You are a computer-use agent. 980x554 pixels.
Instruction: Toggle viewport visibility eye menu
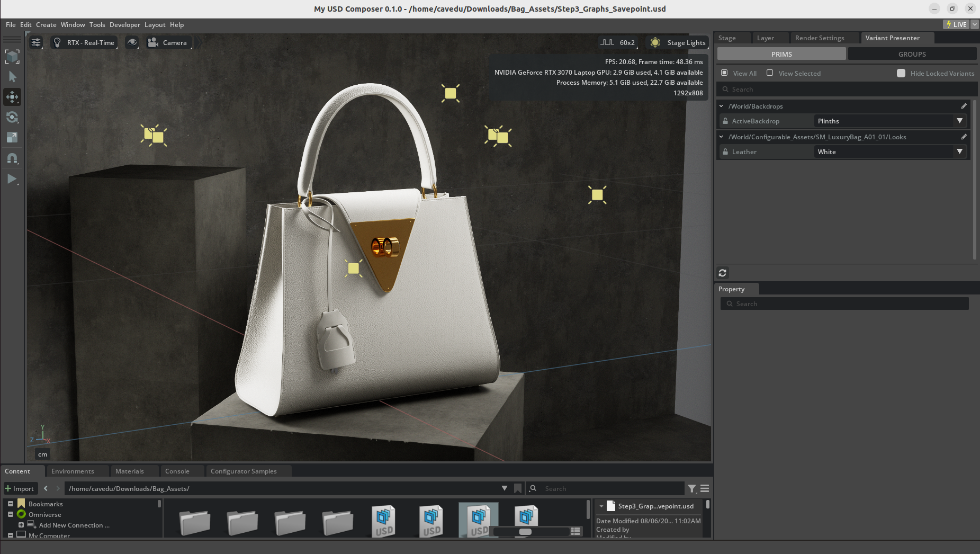tap(132, 42)
